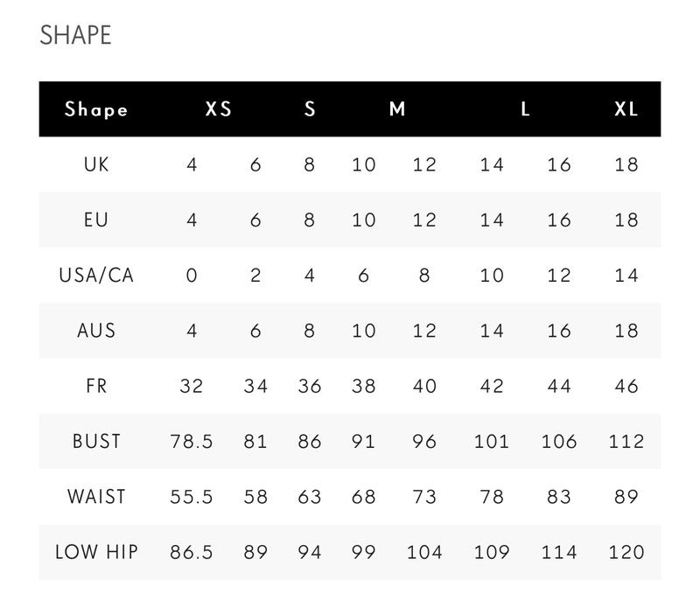Viewport: 700px width, 601px height.
Task: Click the waist value 55.5
Action: 191,497
